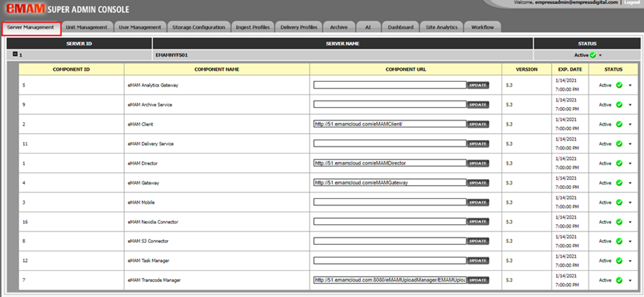Click the green status check for eMAM Director

(619, 163)
